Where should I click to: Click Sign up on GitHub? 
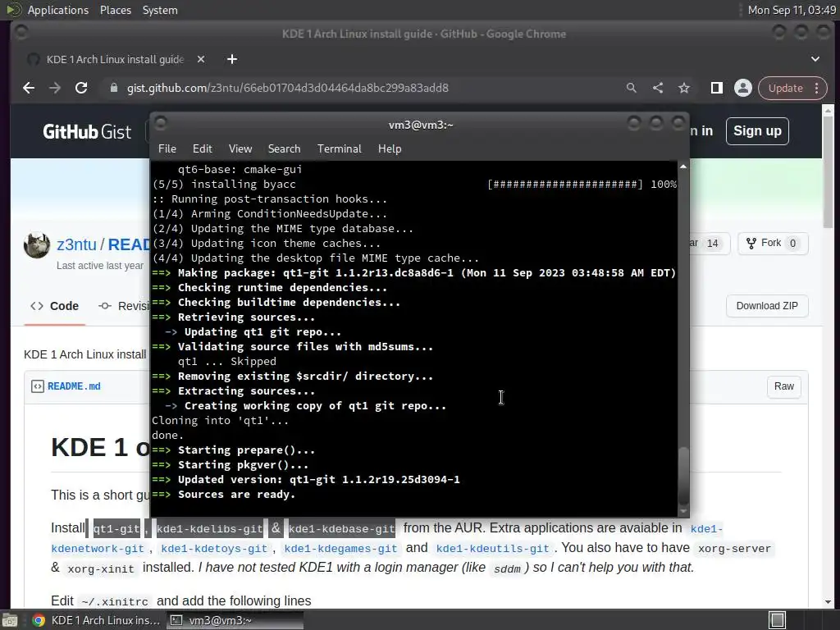click(x=757, y=131)
